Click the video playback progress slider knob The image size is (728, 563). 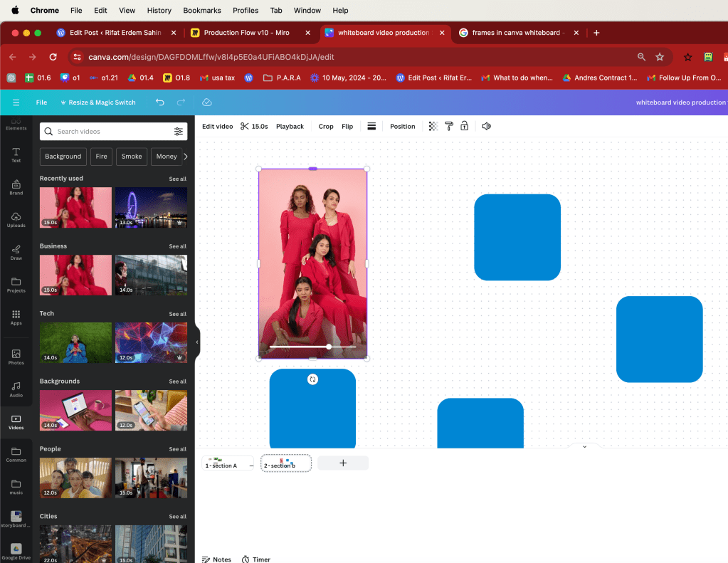coord(329,347)
